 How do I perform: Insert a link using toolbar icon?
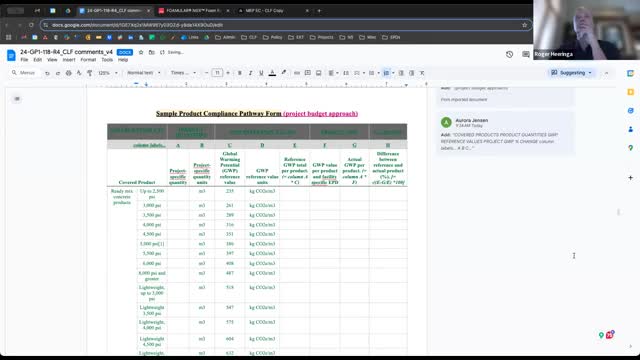(297, 73)
